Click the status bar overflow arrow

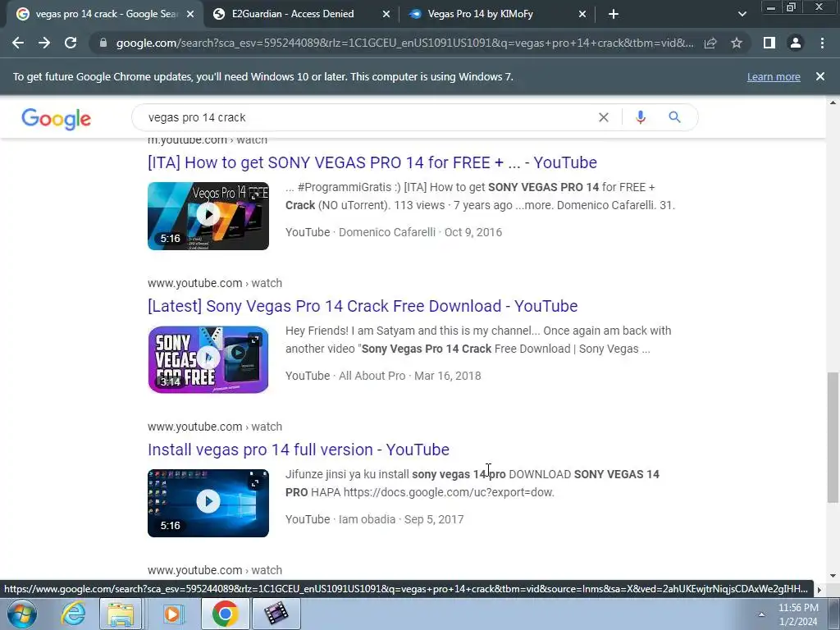[x=819, y=589]
